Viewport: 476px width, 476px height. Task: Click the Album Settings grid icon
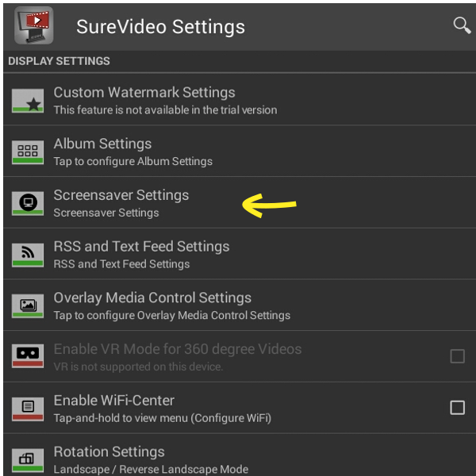coord(28,152)
